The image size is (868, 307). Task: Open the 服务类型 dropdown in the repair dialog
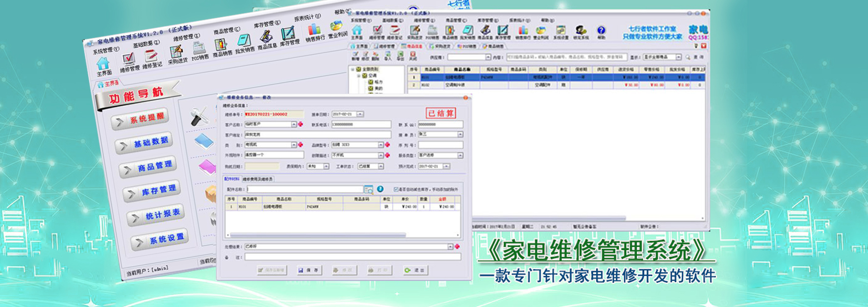(x=460, y=155)
